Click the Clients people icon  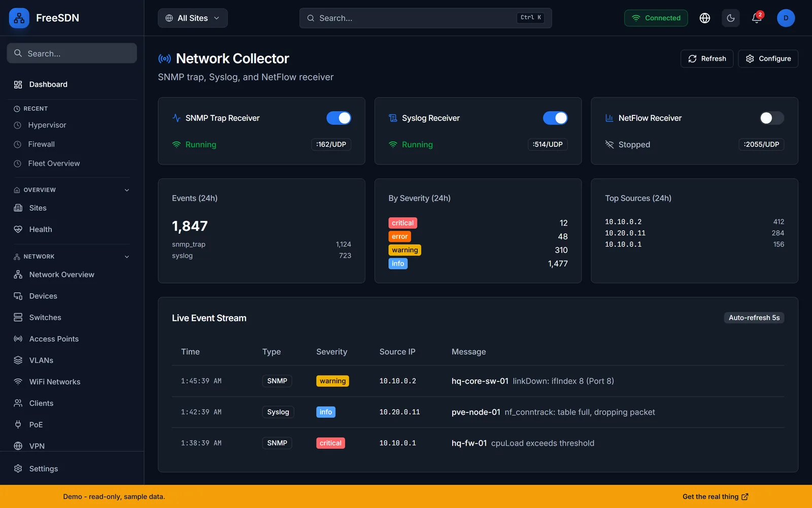(18, 403)
